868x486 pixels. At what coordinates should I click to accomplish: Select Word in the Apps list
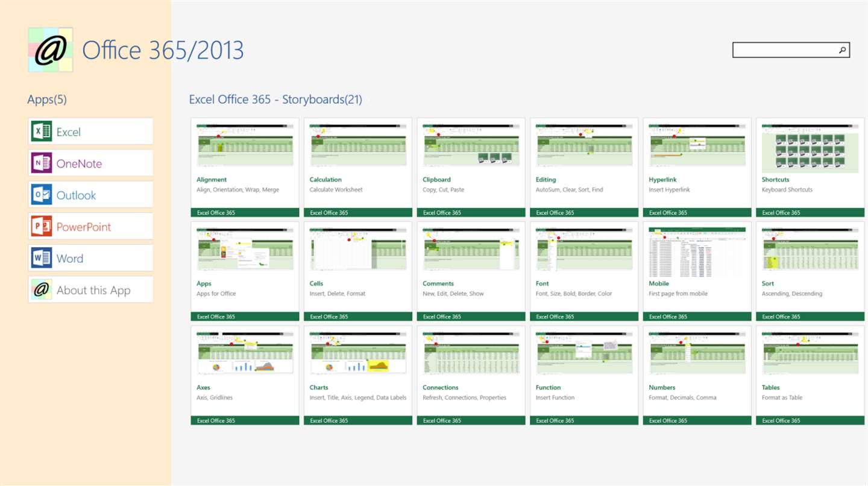90,258
